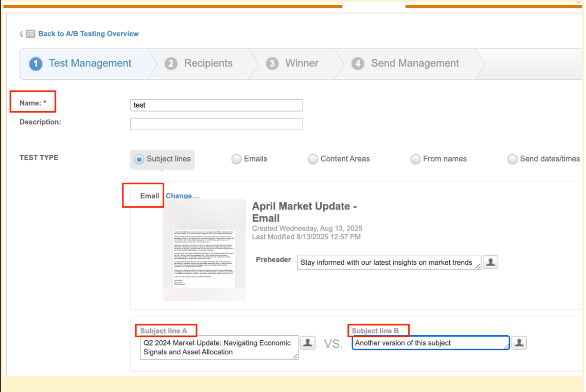Open personalization icon next to Subject line B

[519, 343]
